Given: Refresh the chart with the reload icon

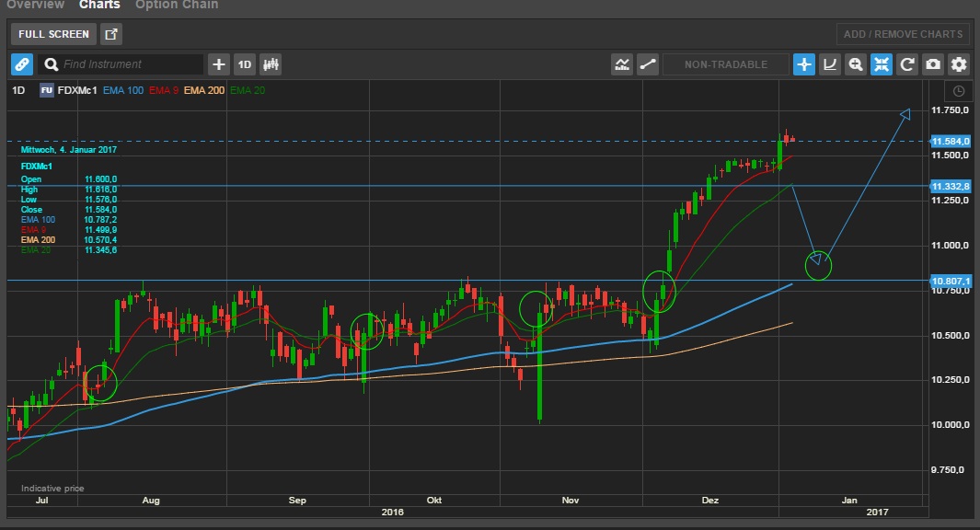Looking at the screenshot, I should click(907, 64).
